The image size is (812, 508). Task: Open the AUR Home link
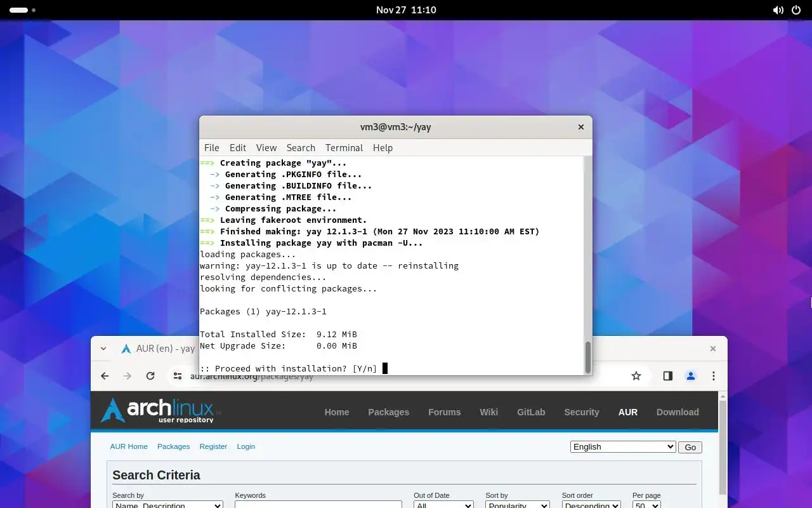point(129,446)
